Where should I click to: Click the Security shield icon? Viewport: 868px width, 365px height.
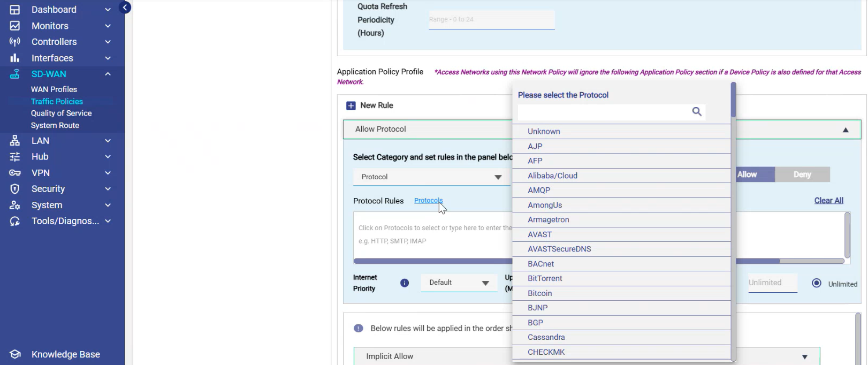pos(15,189)
